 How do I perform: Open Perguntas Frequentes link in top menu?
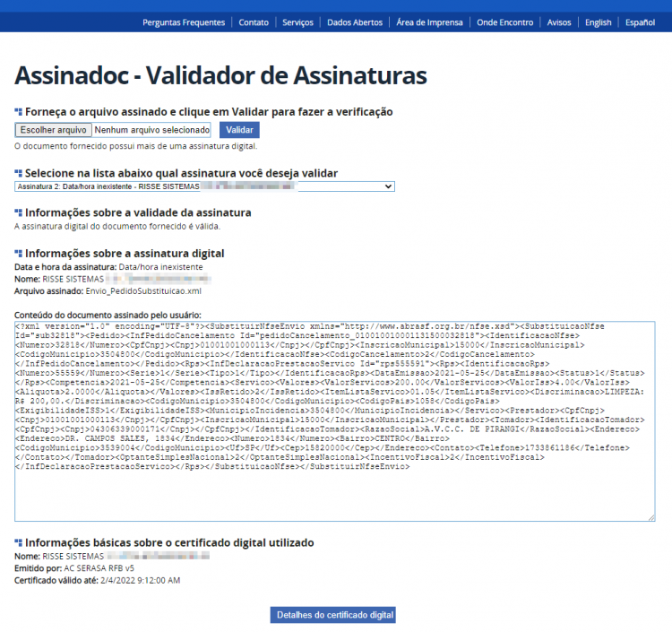[x=184, y=22]
